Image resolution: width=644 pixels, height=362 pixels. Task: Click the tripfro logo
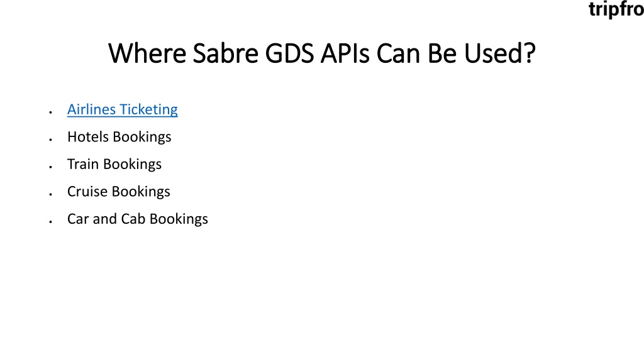click(x=616, y=9)
